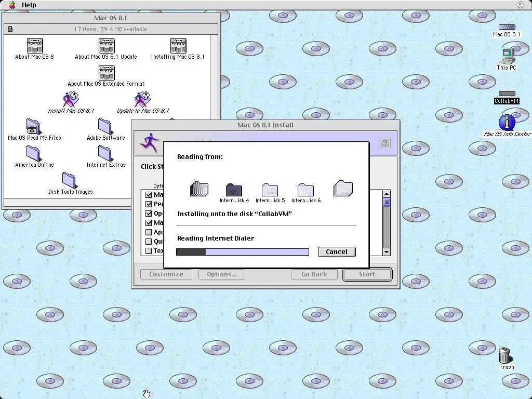This screenshot has width=532, height=399.
Task: Click the installer list scroll up arrow
Action: (x=387, y=194)
